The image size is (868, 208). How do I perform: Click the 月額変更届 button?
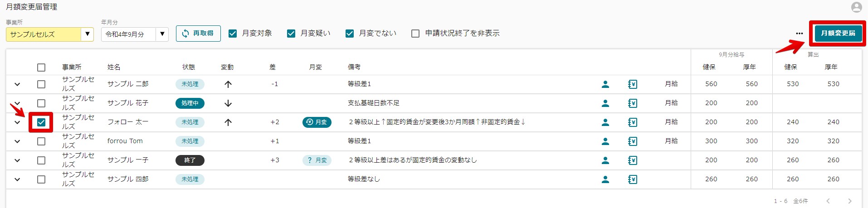tap(838, 33)
